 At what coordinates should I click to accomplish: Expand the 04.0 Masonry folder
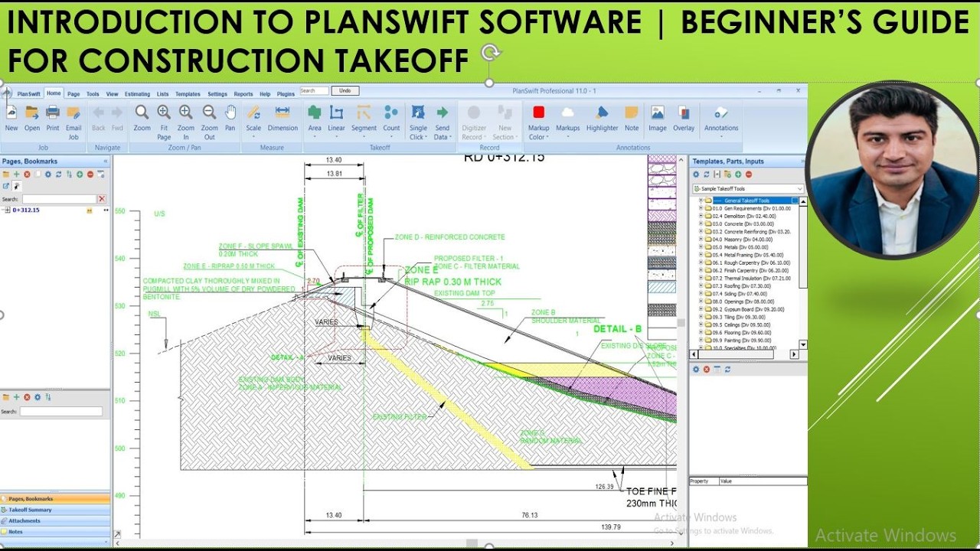pyautogui.click(x=701, y=239)
